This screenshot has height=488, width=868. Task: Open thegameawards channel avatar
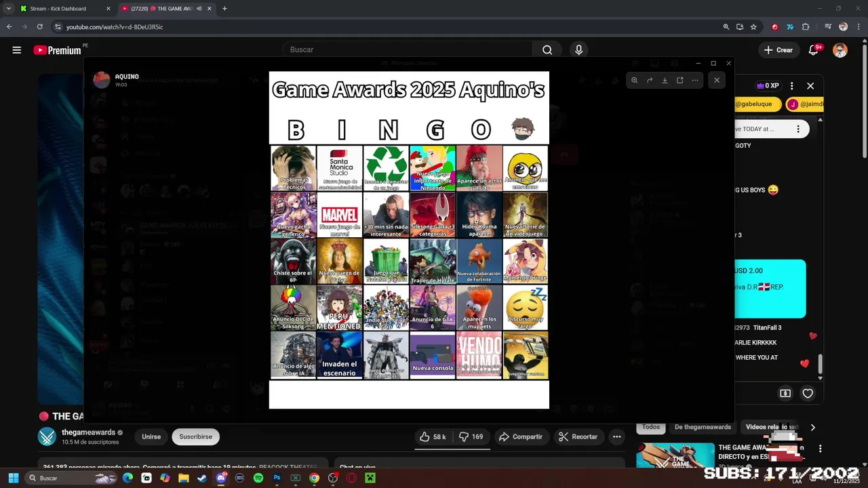tap(47, 436)
